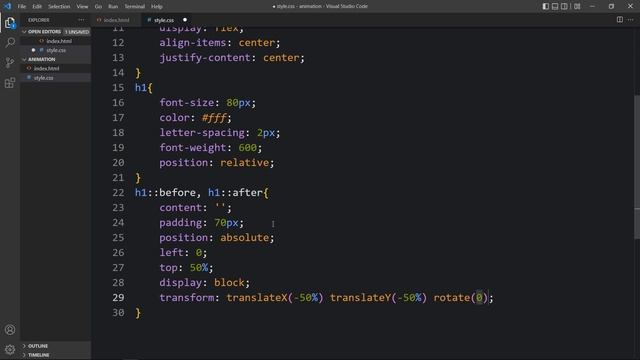Open the Explorer view in activity bar
The height and width of the screenshot is (360, 640).
[x=10, y=23]
